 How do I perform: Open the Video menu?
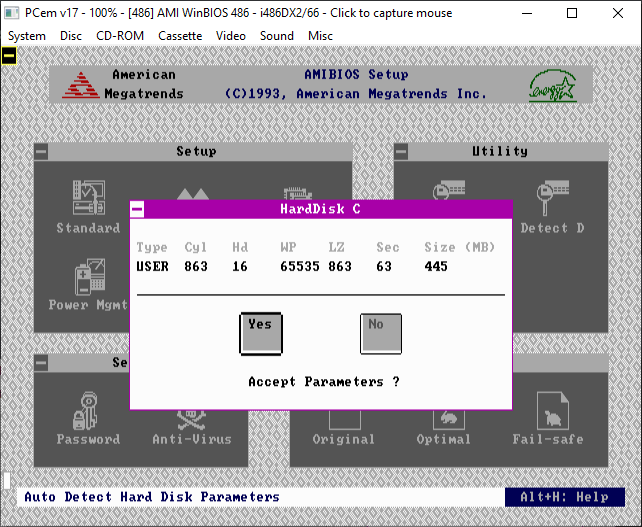point(231,36)
